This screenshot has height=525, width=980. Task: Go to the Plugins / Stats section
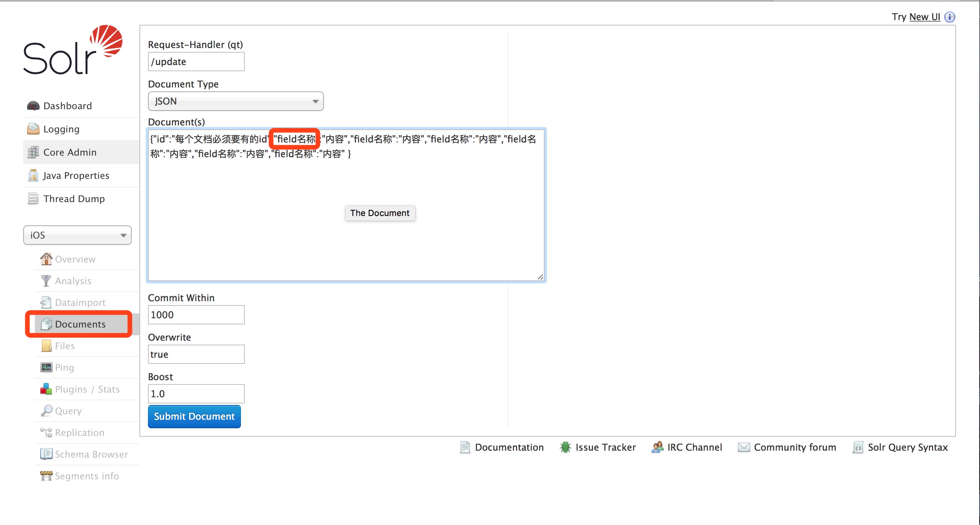click(87, 389)
